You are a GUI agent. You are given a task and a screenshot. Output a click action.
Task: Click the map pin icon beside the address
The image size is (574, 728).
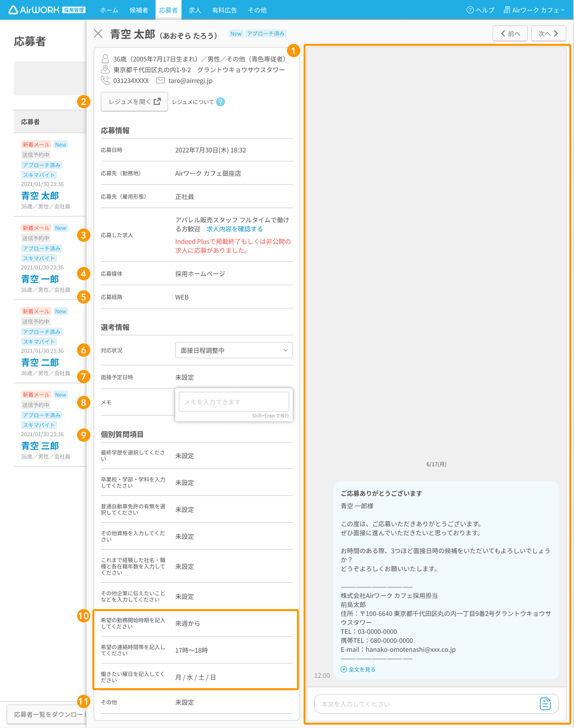tap(105, 69)
